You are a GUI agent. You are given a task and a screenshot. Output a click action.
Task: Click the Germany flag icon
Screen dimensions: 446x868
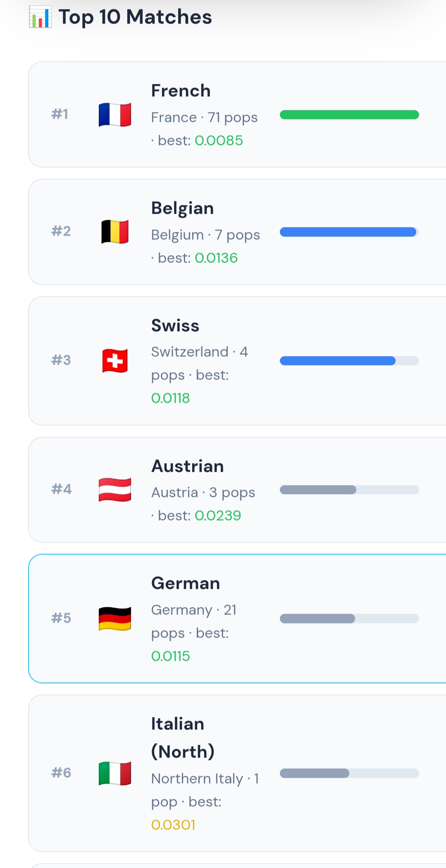[115, 619]
